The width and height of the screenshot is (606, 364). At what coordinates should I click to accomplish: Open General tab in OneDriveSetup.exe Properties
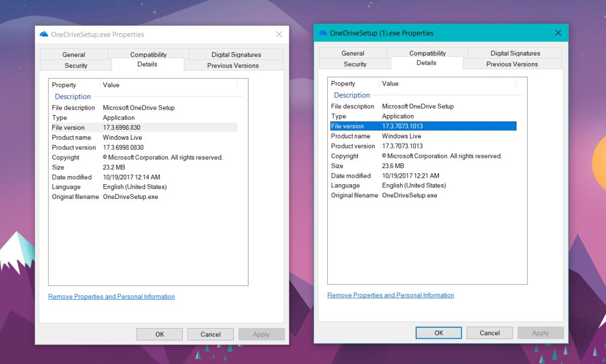click(74, 55)
